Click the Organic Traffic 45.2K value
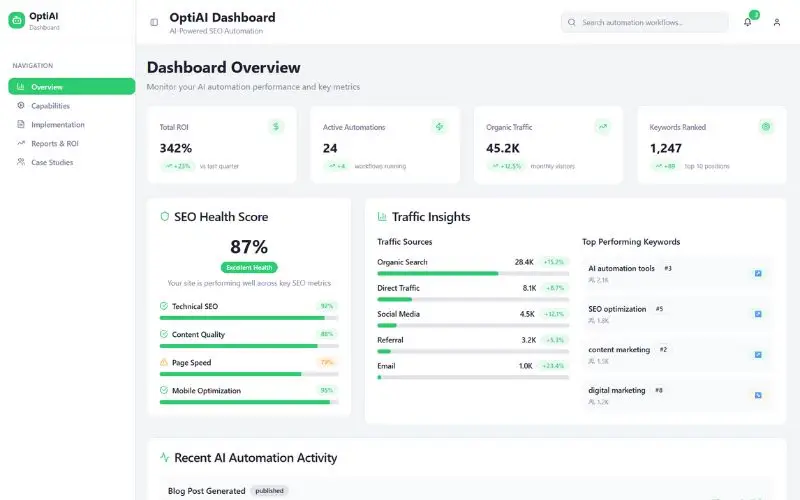This screenshot has width=800, height=500. click(503, 148)
